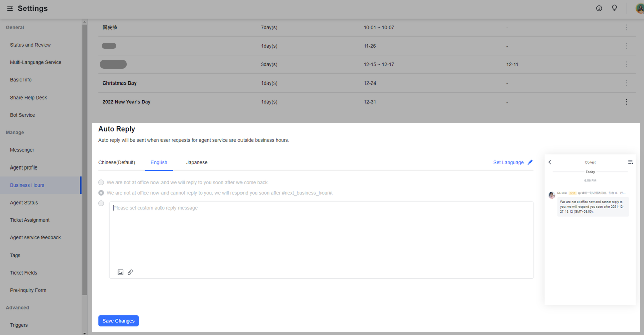
Task: Click into custom auto reply message field
Action: coord(321,240)
